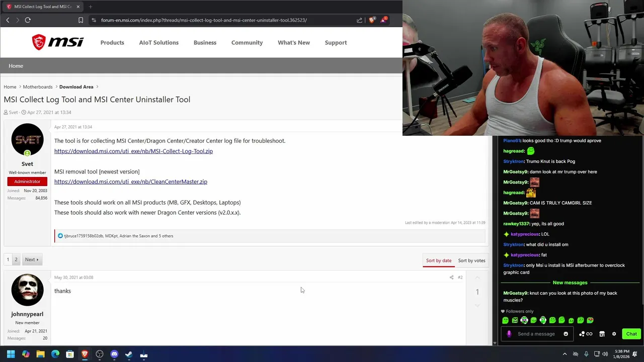The width and height of the screenshot is (644, 362).
Task: Focus the Send a message field
Action: 536,334
